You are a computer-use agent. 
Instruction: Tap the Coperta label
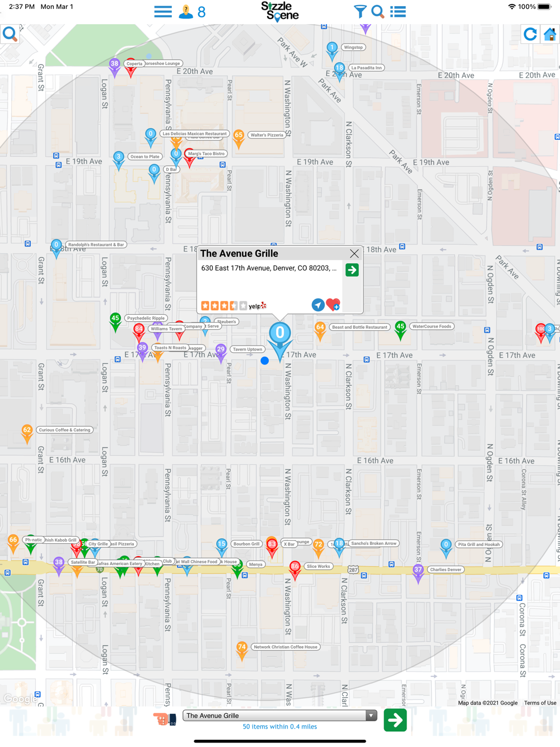pyautogui.click(x=134, y=63)
